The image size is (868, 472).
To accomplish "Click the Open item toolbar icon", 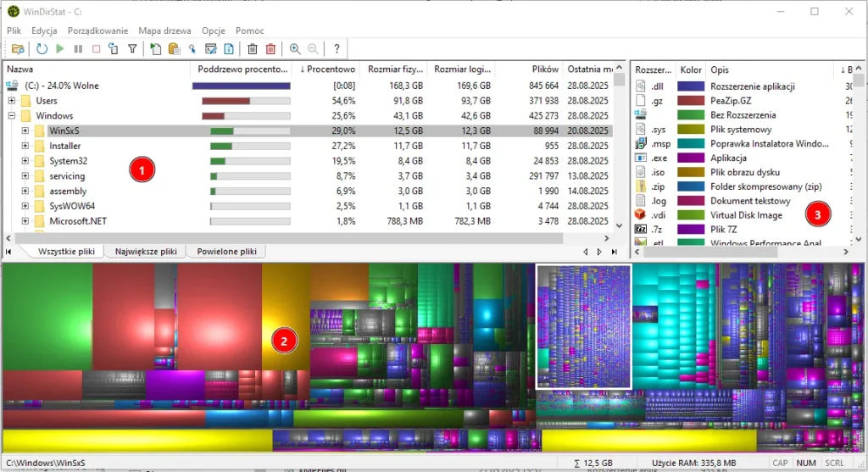I will (156, 48).
